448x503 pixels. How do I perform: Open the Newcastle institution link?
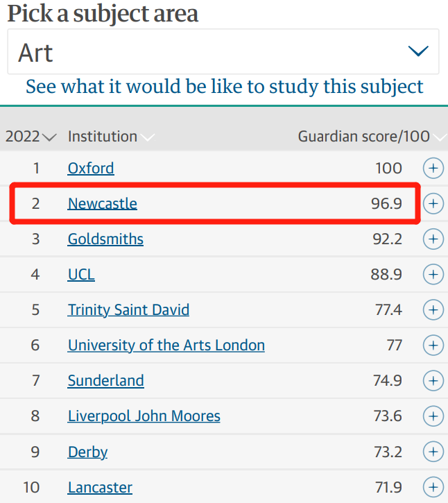coord(103,203)
